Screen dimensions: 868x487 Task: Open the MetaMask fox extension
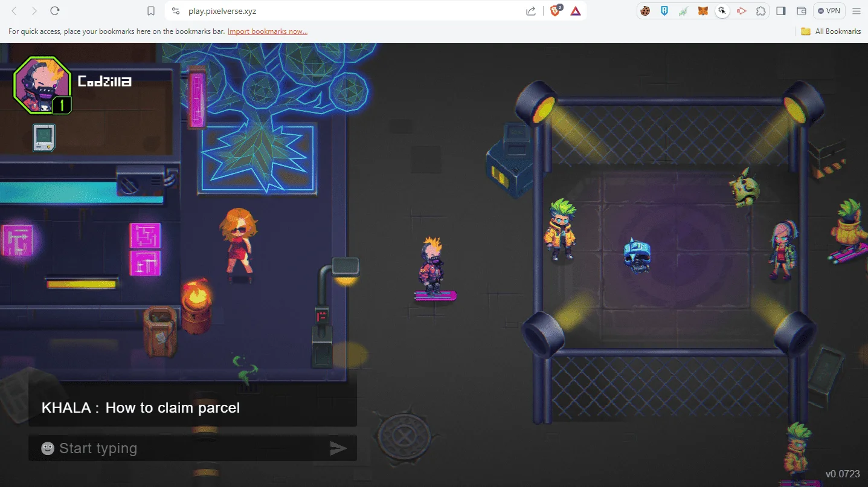tap(703, 11)
